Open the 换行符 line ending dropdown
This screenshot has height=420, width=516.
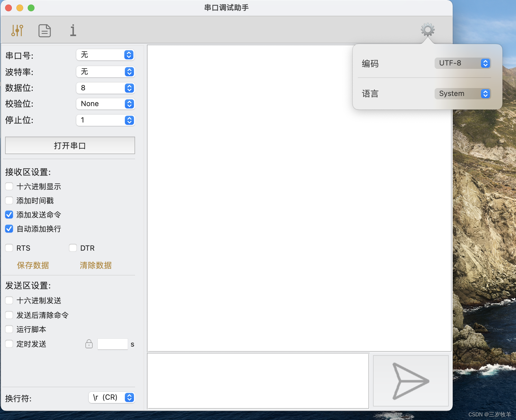pos(112,397)
